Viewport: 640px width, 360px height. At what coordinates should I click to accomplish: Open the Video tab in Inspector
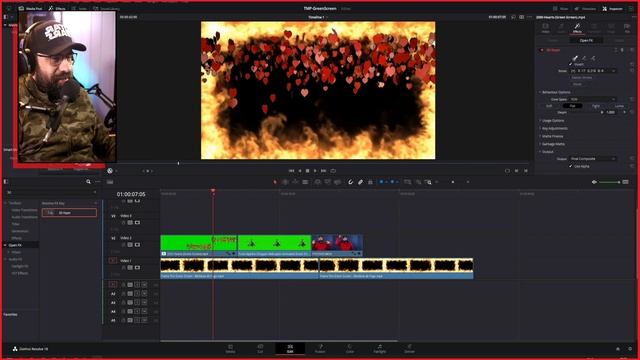click(545, 28)
